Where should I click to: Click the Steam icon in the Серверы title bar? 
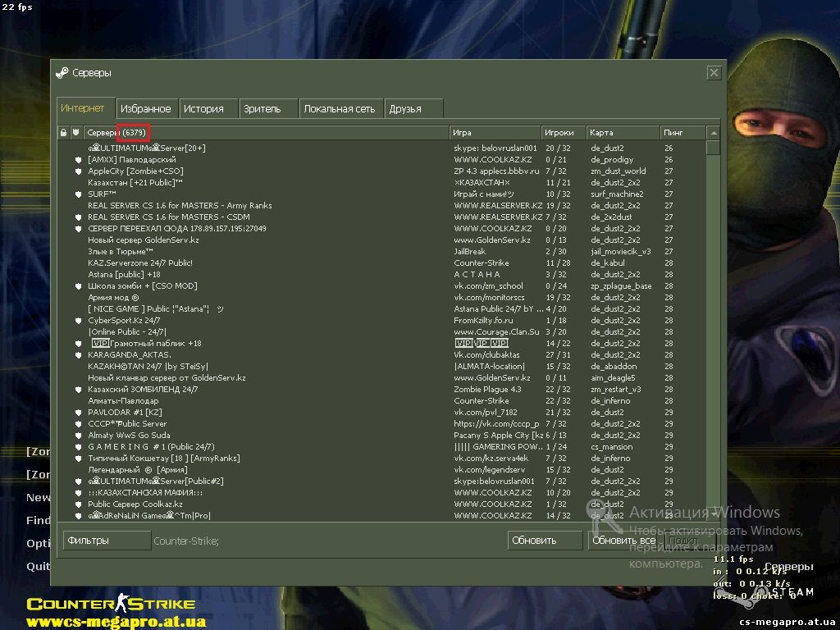[62, 72]
